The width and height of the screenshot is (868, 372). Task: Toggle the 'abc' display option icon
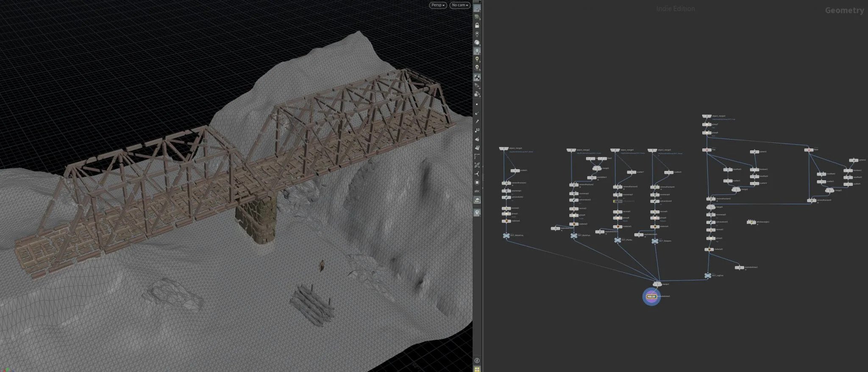click(x=477, y=191)
